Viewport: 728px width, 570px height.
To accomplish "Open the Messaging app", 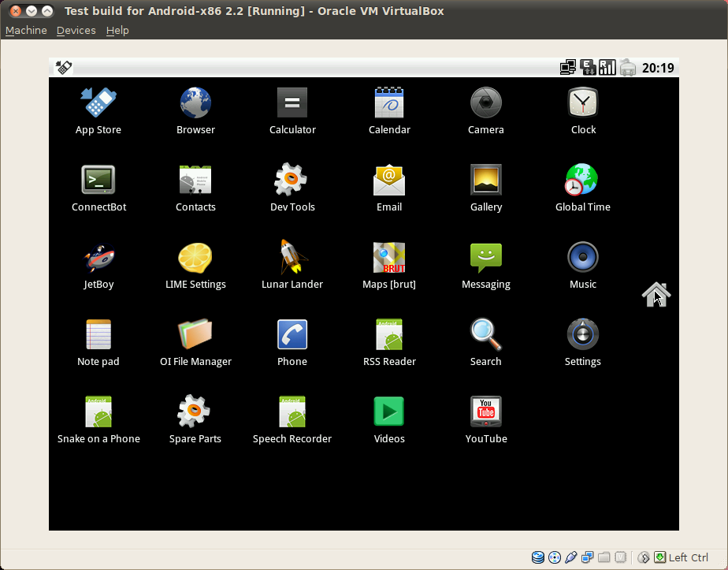I will click(485, 266).
